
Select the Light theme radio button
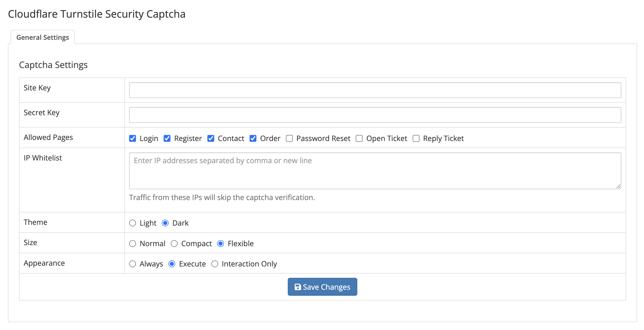click(x=133, y=223)
